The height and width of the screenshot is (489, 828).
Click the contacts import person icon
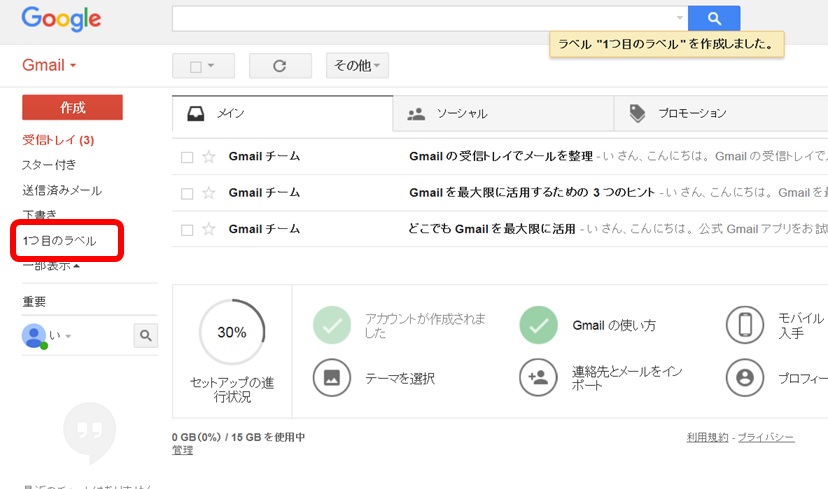(538, 378)
